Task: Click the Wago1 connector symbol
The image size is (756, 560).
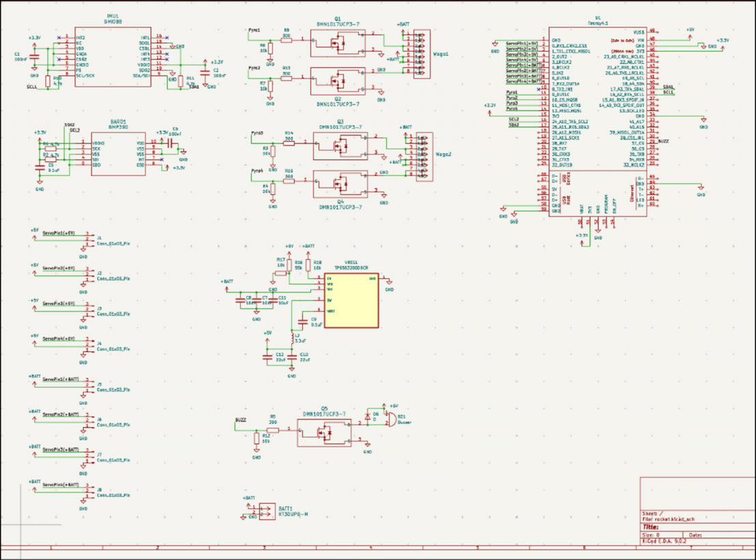Action: tap(421, 53)
